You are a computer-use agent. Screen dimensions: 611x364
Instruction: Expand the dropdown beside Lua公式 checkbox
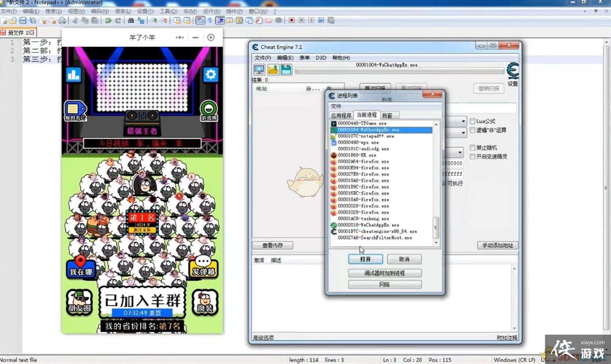463,121
